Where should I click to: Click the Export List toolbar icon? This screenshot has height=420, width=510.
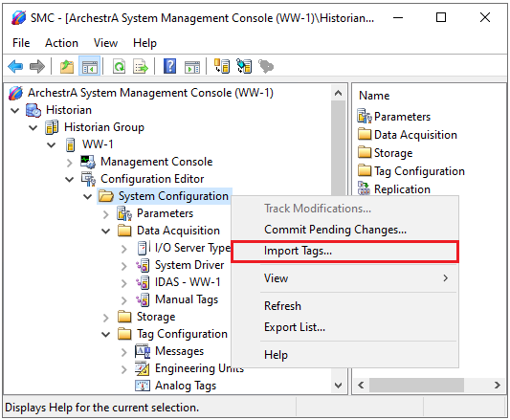tap(141, 67)
